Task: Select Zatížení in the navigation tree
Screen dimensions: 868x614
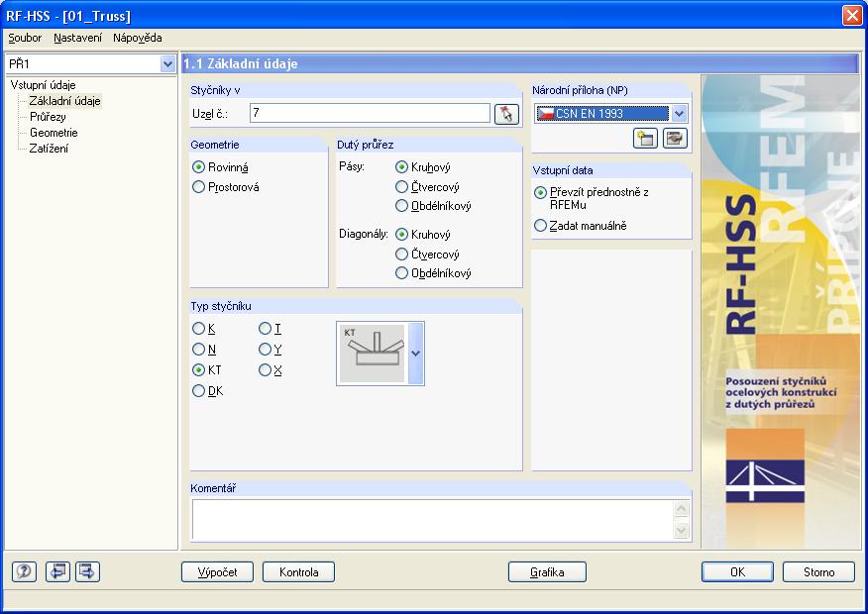Action: coord(49,149)
